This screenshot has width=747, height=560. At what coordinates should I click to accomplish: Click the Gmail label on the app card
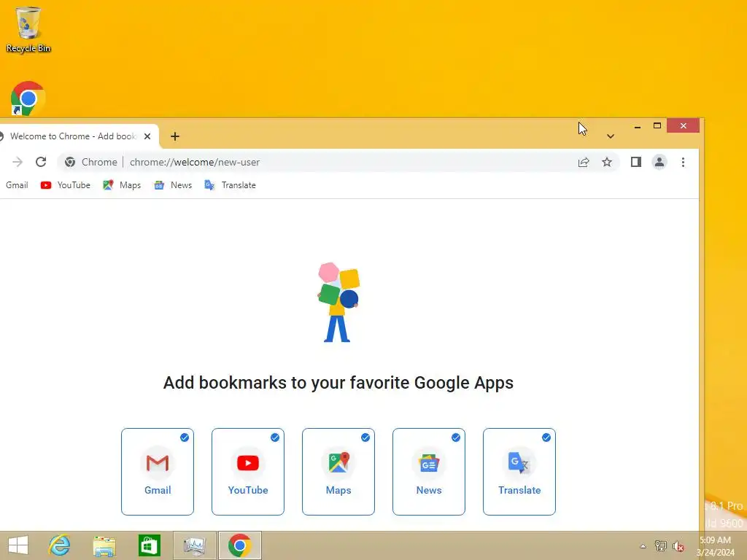(158, 490)
